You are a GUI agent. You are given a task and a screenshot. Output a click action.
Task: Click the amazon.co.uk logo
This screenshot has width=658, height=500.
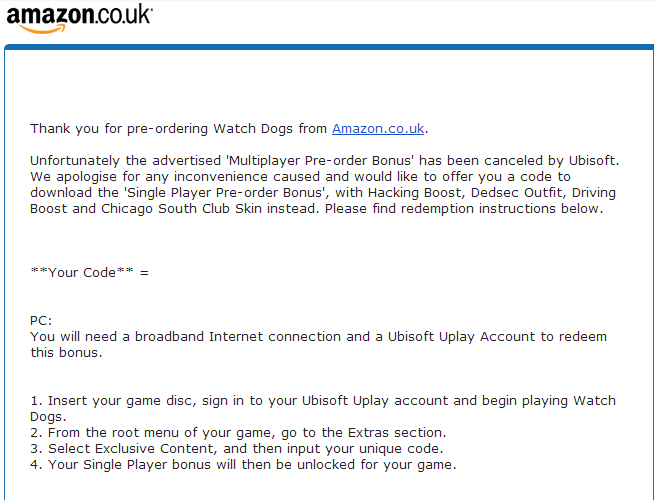[79, 18]
